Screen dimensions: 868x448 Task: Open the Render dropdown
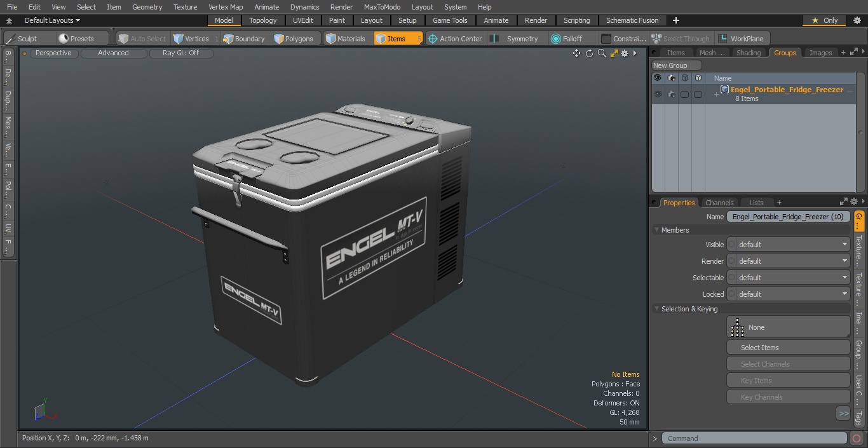coord(789,261)
